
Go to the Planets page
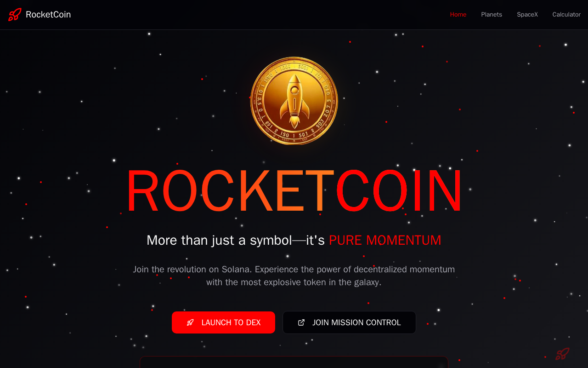[492, 15]
